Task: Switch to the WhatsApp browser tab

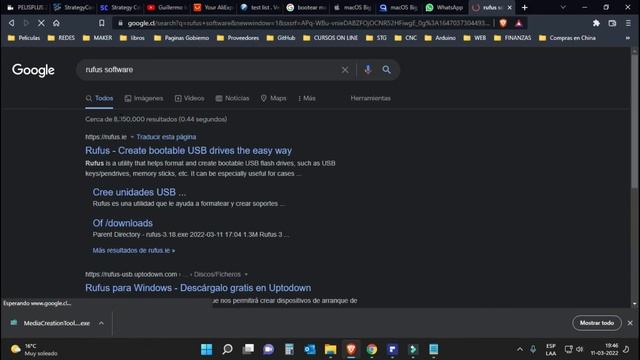Action: point(444,7)
